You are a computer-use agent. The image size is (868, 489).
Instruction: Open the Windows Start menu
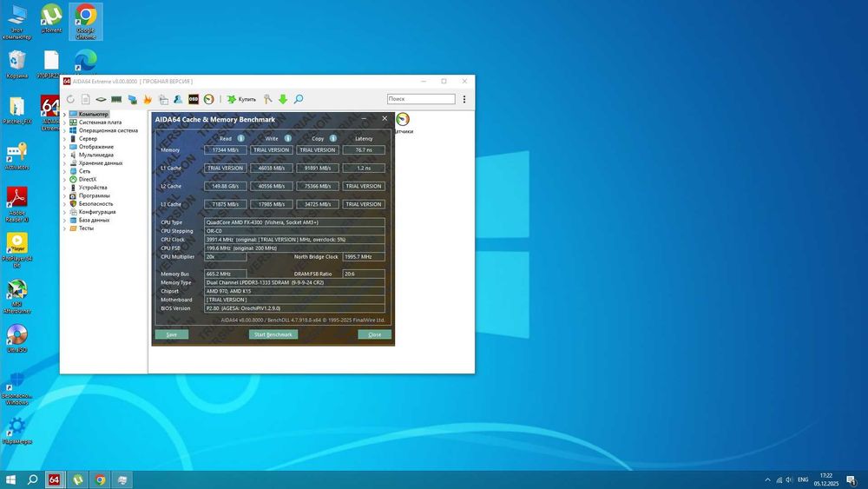tap(10, 479)
